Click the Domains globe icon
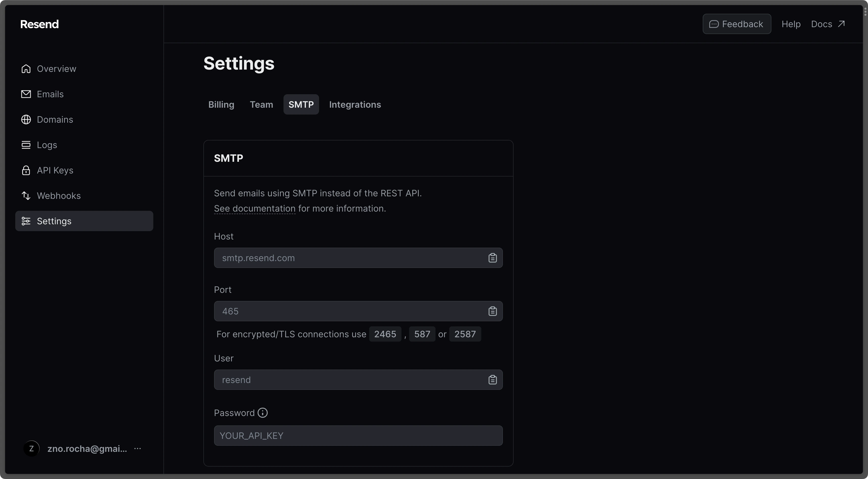Viewport: 868px width, 479px height. pos(26,120)
